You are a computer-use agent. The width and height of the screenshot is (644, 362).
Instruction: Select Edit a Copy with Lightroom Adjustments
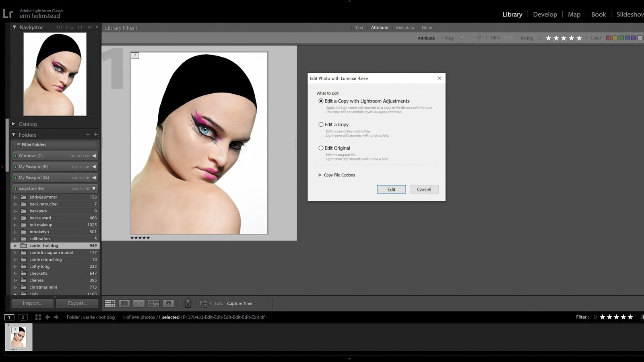tap(321, 101)
